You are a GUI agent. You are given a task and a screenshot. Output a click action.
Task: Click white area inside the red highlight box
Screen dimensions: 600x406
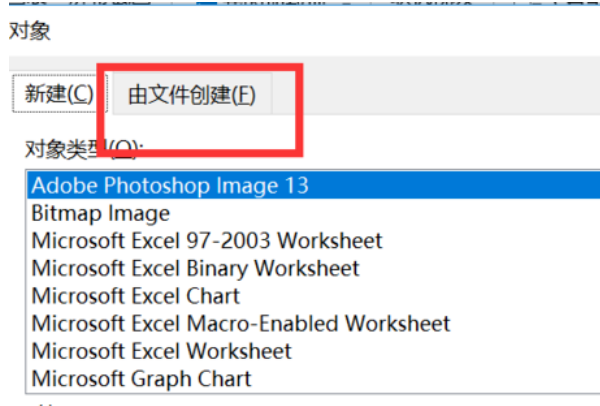(199, 132)
